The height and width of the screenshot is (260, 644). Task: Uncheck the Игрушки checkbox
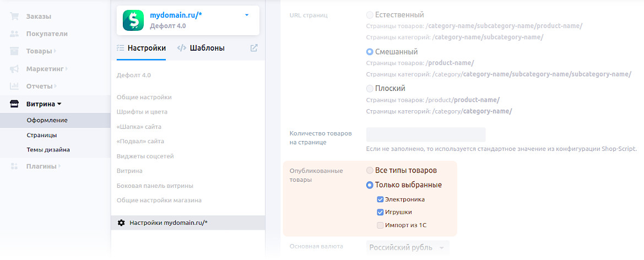click(380, 212)
